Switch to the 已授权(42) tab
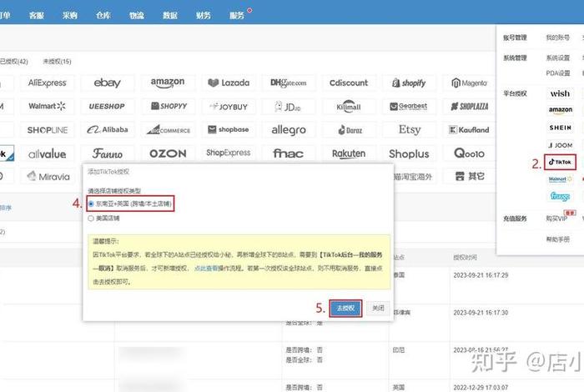The height and width of the screenshot is (392, 584). tap(14, 62)
